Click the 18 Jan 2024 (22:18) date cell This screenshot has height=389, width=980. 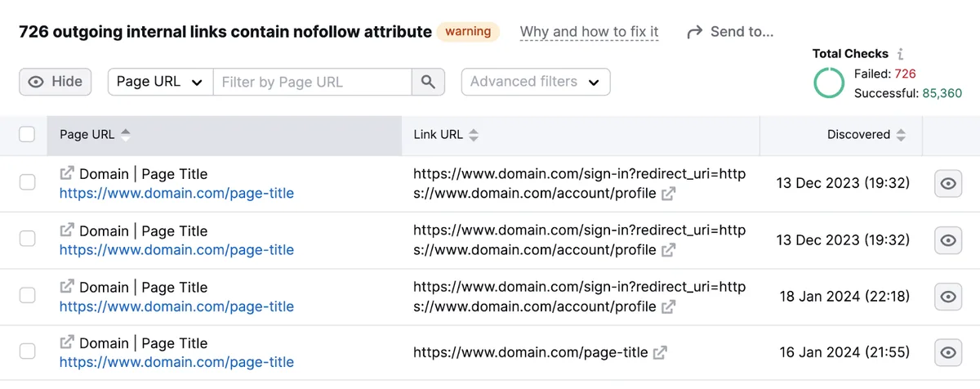(844, 297)
